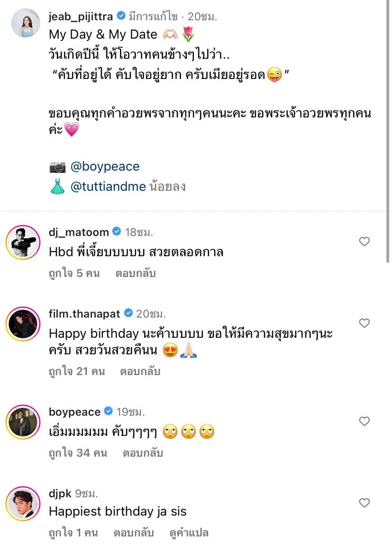
Task: Show translation for djpk's comment
Action: [189, 533]
